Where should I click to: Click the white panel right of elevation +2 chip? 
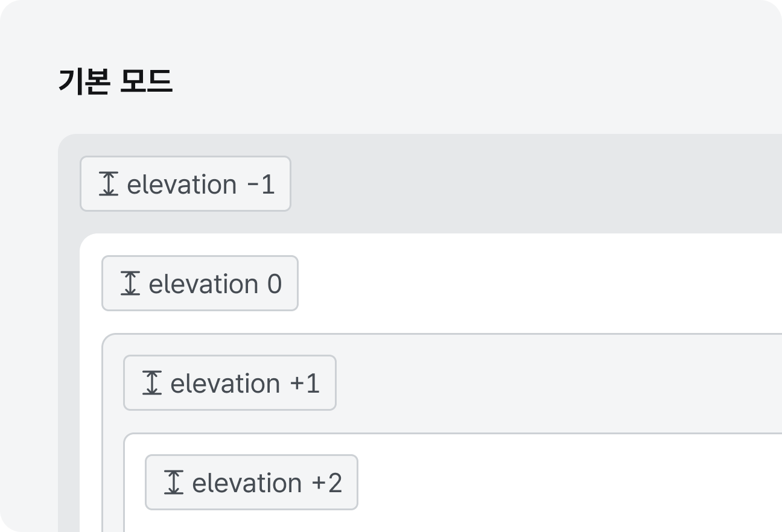[x=570, y=483]
